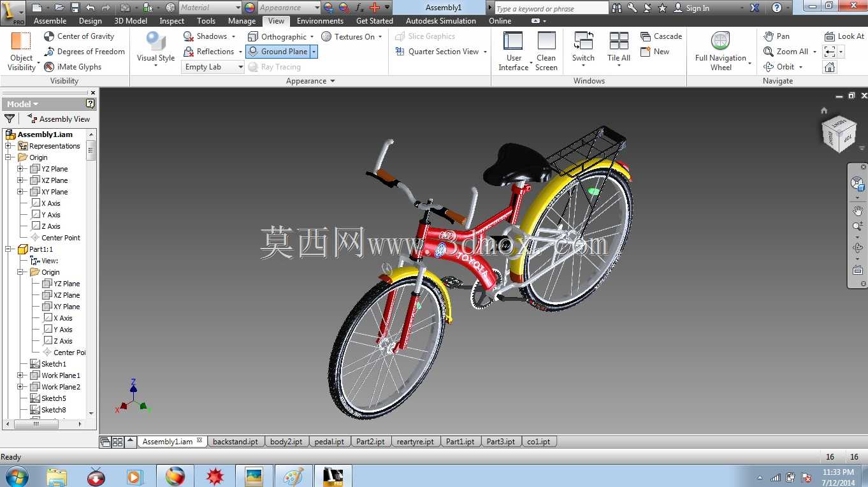Open the Appearance override dropdown in title bar

pos(289,8)
